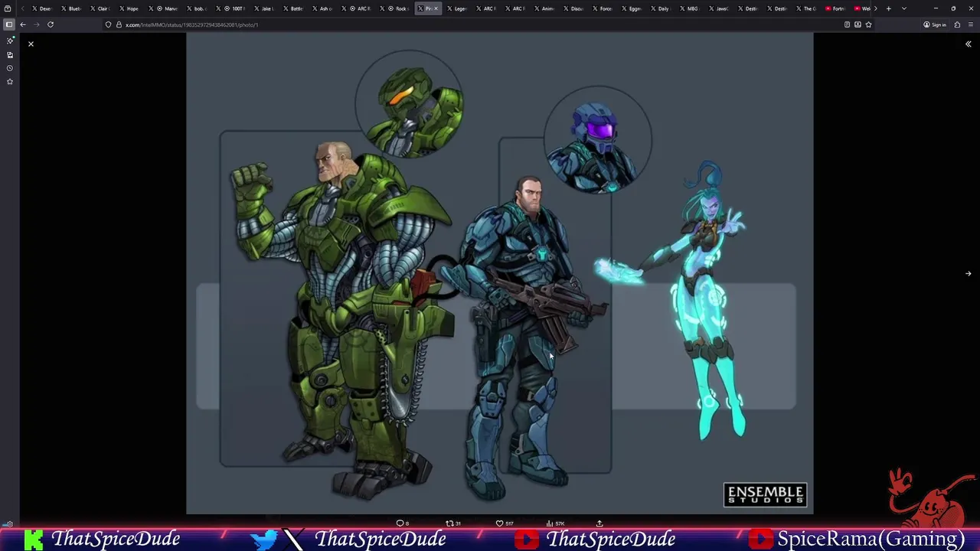Switch to the Battle tab
The height and width of the screenshot is (551, 980).
tap(292, 8)
